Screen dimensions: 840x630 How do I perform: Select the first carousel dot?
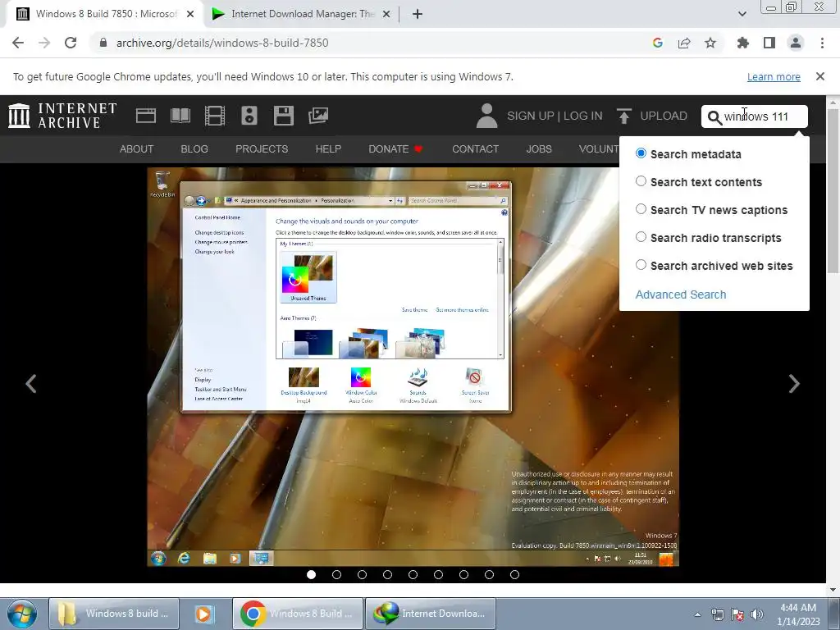pos(311,574)
